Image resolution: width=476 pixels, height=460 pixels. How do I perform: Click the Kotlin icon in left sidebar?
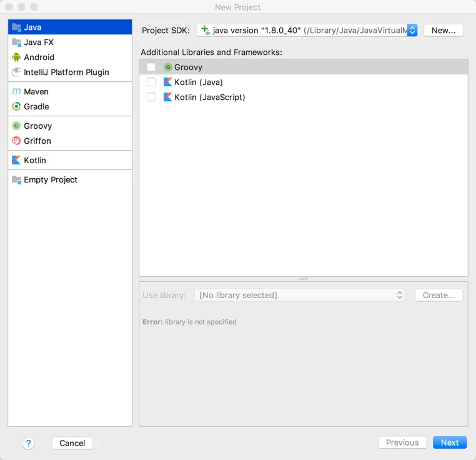tap(16, 160)
